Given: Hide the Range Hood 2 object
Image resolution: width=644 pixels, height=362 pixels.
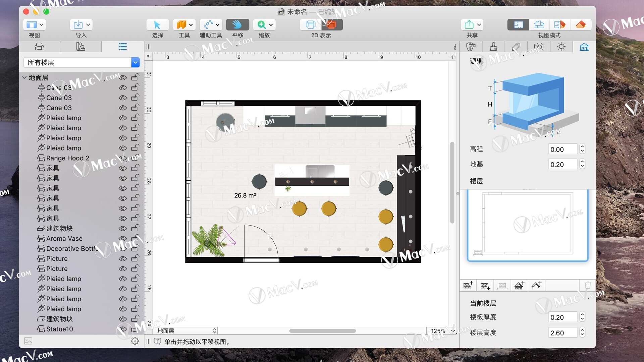Looking at the screenshot, I should point(123,158).
